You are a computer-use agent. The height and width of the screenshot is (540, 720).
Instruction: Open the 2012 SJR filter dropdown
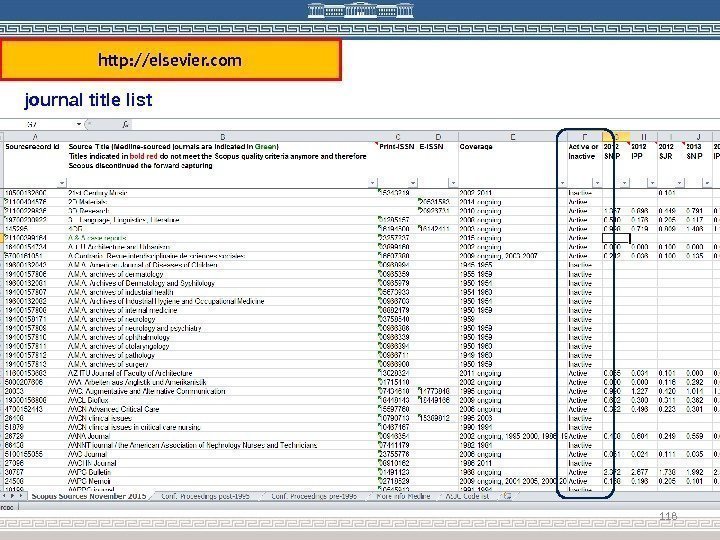[x=679, y=183]
